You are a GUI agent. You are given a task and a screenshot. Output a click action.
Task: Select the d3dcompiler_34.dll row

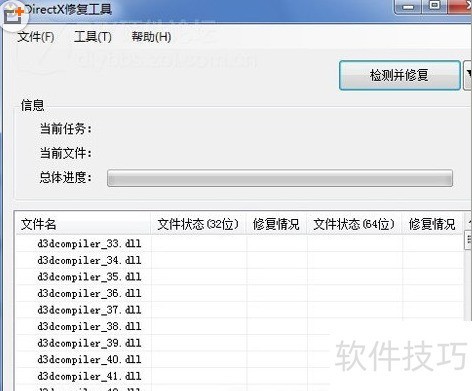(x=240, y=260)
